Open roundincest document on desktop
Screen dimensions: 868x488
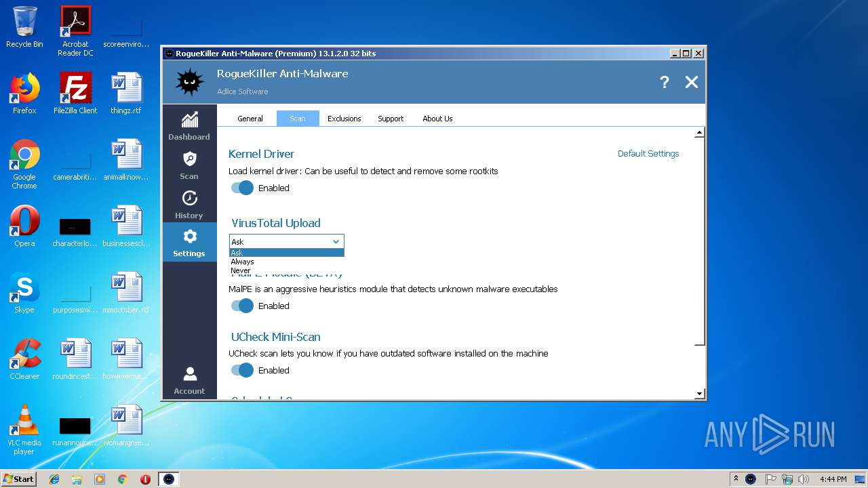coord(75,359)
